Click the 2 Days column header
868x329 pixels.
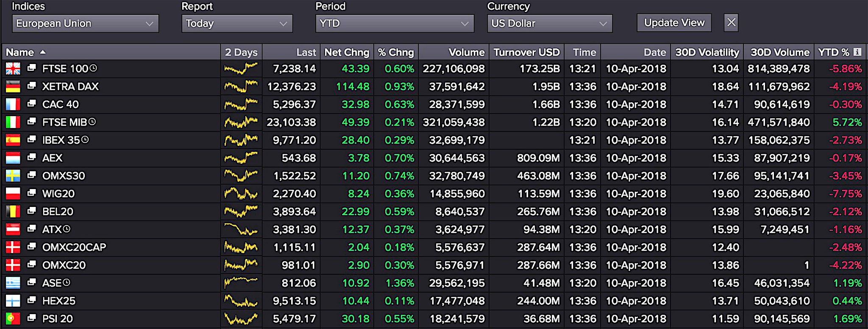(241, 52)
